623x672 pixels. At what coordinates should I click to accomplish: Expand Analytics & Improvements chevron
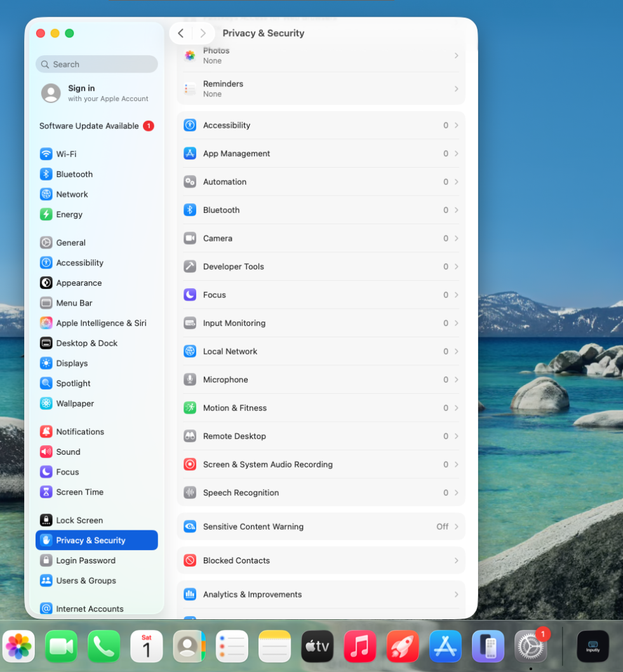(456, 595)
